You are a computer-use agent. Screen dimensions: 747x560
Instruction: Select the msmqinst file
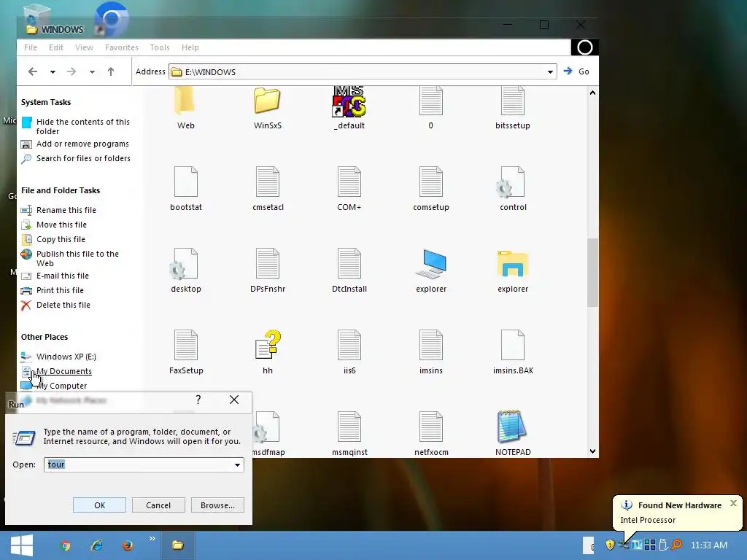[x=349, y=433]
